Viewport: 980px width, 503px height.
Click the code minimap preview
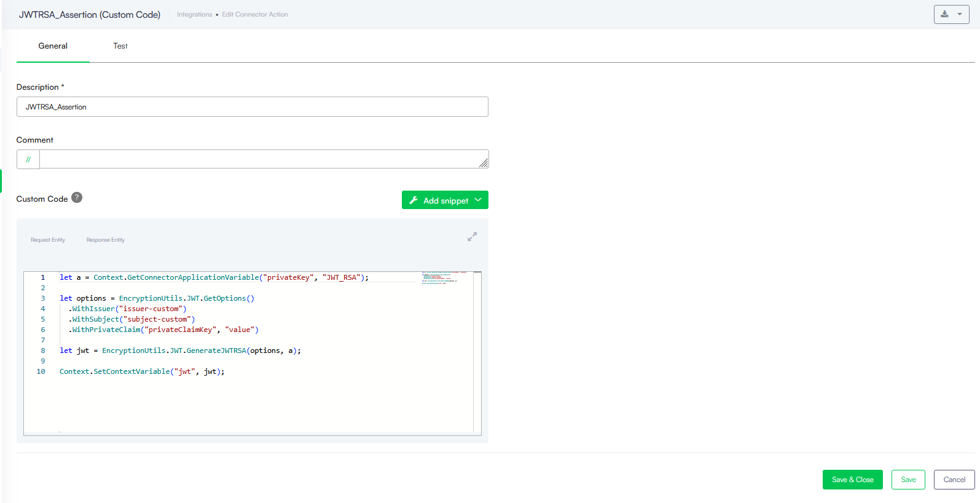445,278
